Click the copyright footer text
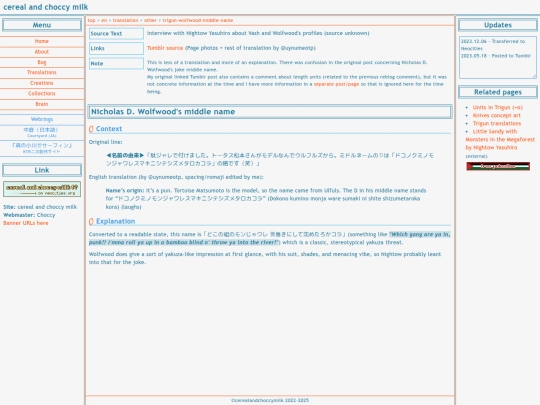 click(270, 401)
